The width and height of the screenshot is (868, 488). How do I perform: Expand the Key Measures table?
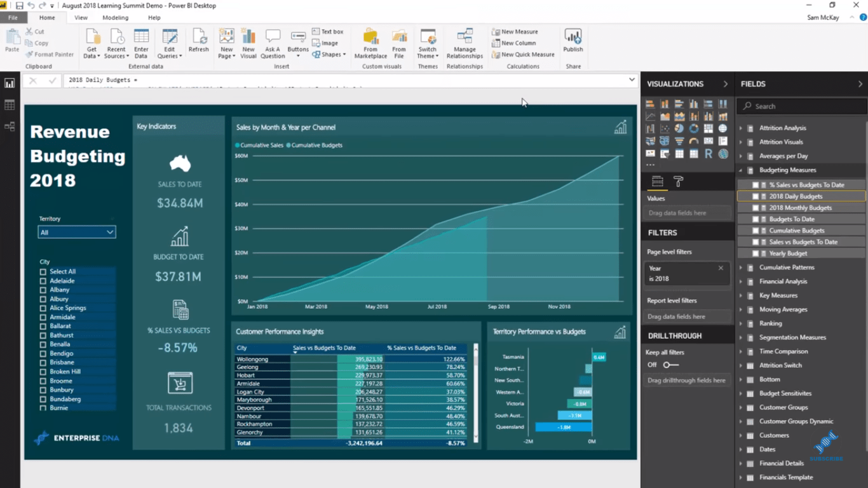click(x=741, y=295)
